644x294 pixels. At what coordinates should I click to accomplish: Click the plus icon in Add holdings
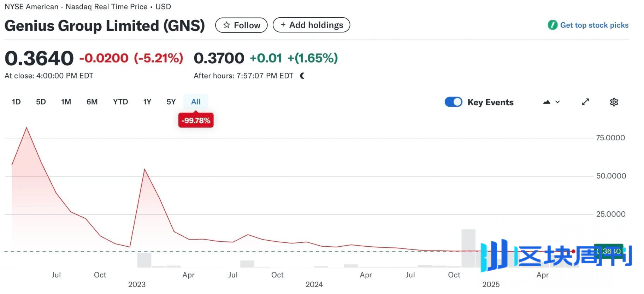(x=283, y=25)
